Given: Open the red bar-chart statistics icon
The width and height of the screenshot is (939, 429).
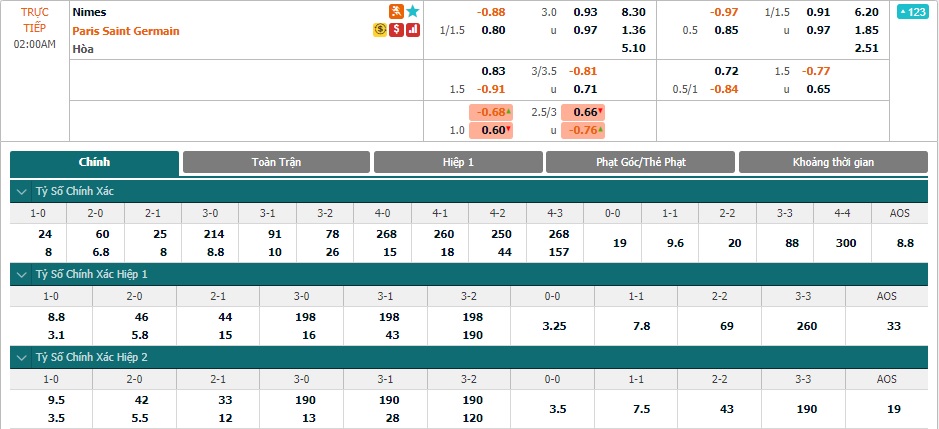Looking at the screenshot, I should (x=413, y=30).
